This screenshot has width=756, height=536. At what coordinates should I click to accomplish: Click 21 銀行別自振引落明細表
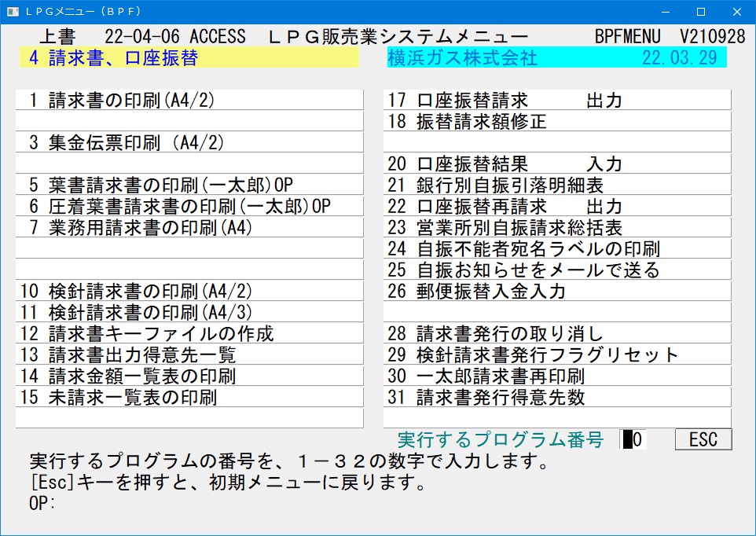coord(557,185)
